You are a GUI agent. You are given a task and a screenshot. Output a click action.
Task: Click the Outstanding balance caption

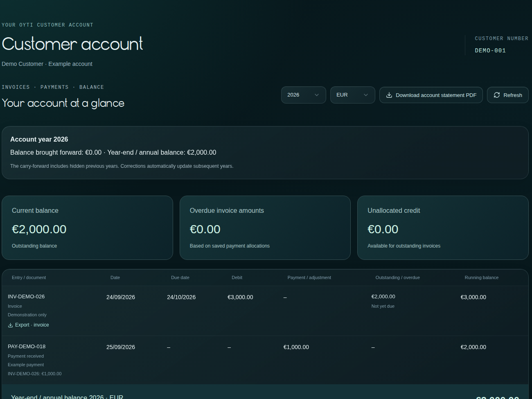34,246
